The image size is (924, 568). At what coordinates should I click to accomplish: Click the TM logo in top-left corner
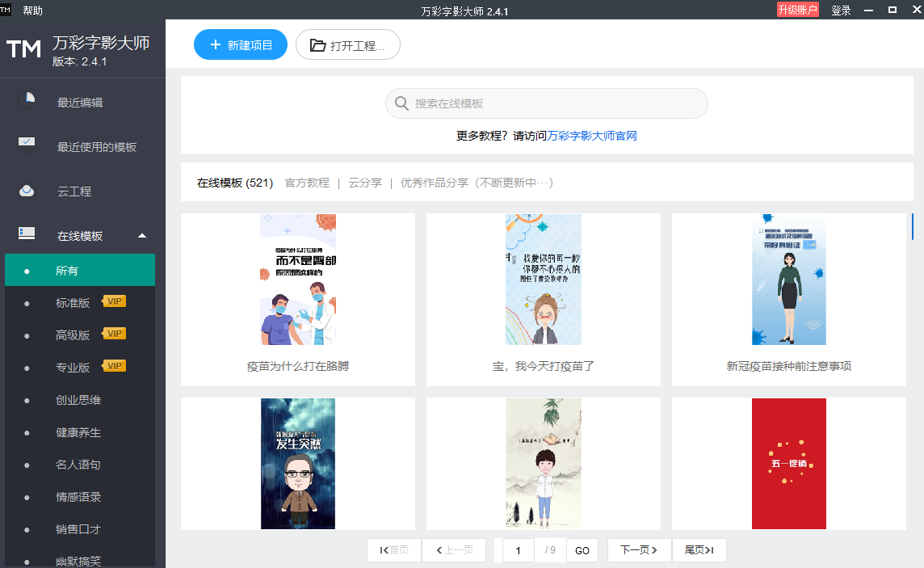tap(24, 48)
